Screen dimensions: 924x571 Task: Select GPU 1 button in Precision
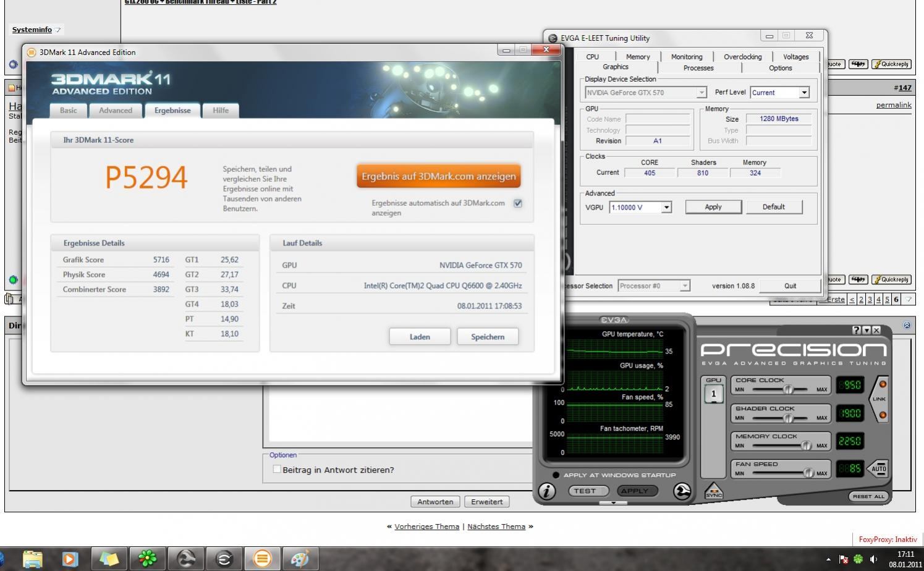coord(714,393)
